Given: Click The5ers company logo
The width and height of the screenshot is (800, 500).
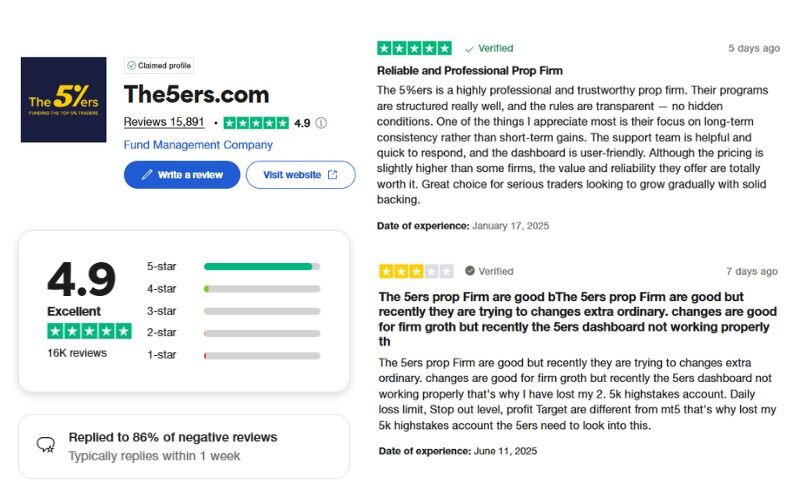Looking at the screenshot, I should 63,99.
